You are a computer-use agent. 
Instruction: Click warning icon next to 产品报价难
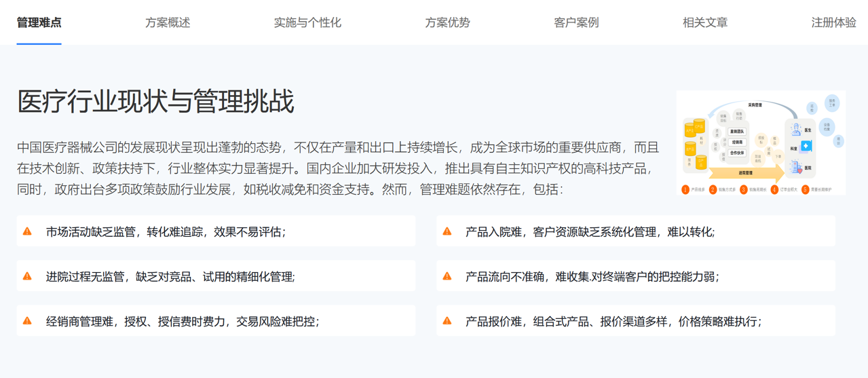click(447, 321)
